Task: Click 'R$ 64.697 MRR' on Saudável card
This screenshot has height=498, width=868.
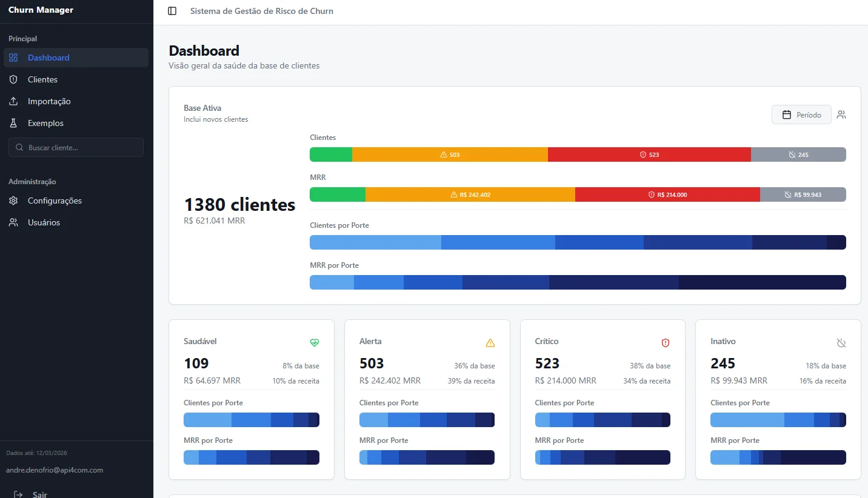Action: click(212, 380)
